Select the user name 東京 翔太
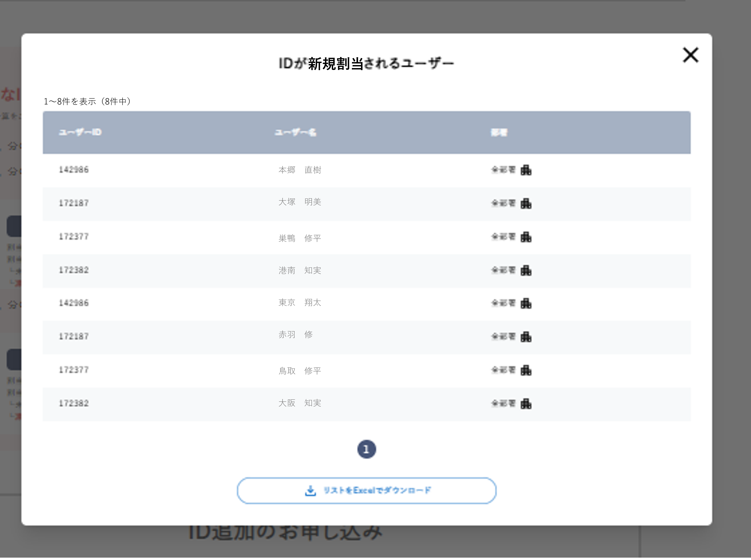Image resolution: width=751 pixels, height=560 pixels. click(300, 302)
